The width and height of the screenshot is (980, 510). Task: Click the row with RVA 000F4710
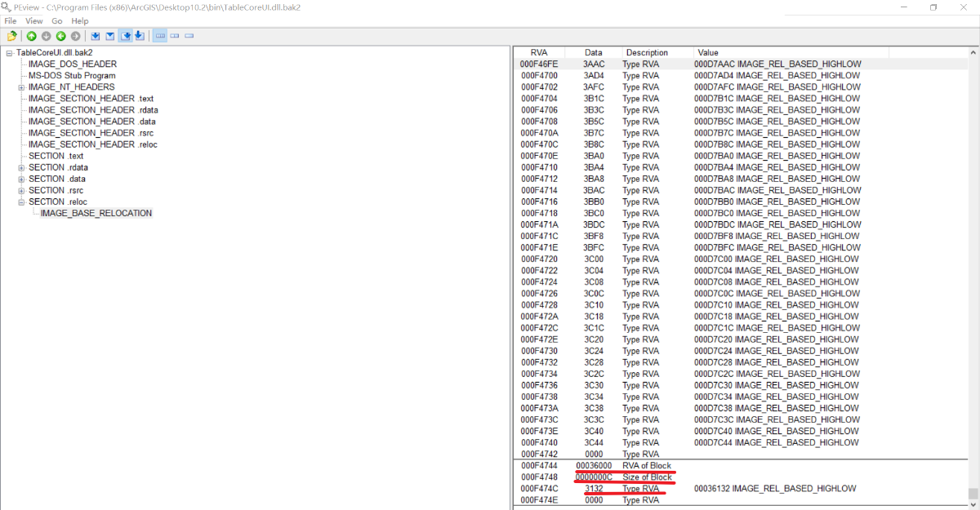740,167
